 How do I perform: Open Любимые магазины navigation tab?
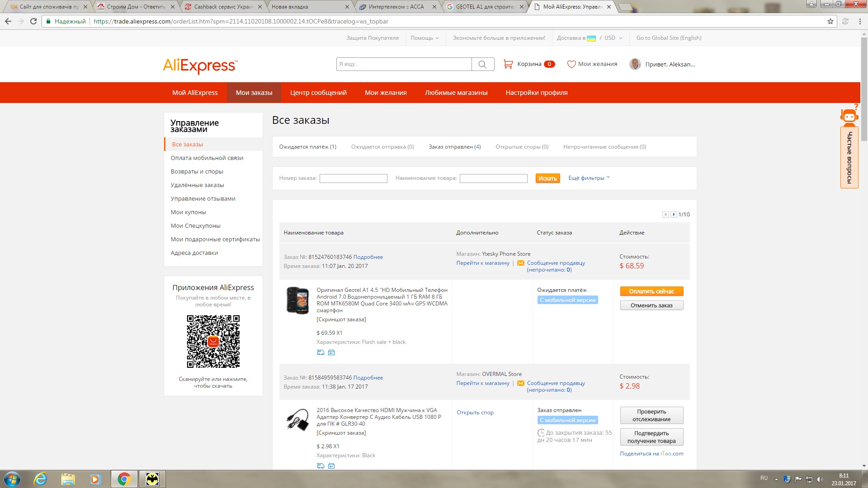pos(456,93)
